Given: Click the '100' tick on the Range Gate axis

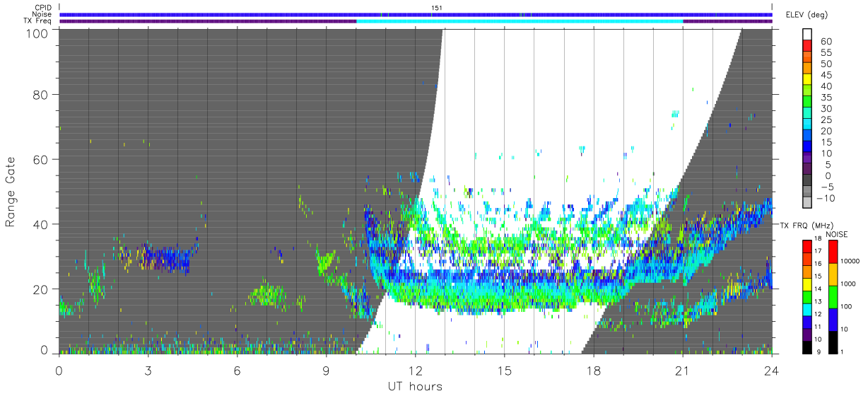Looking at the screenshot, I should 36,33.
